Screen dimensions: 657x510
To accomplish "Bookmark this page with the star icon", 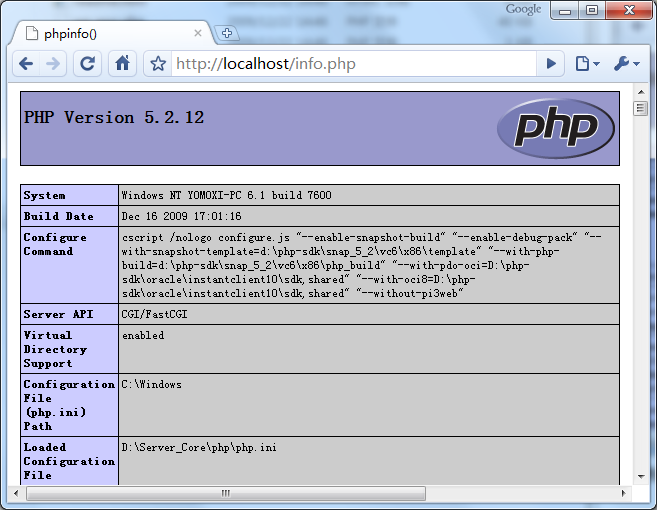I will point(158,64).
